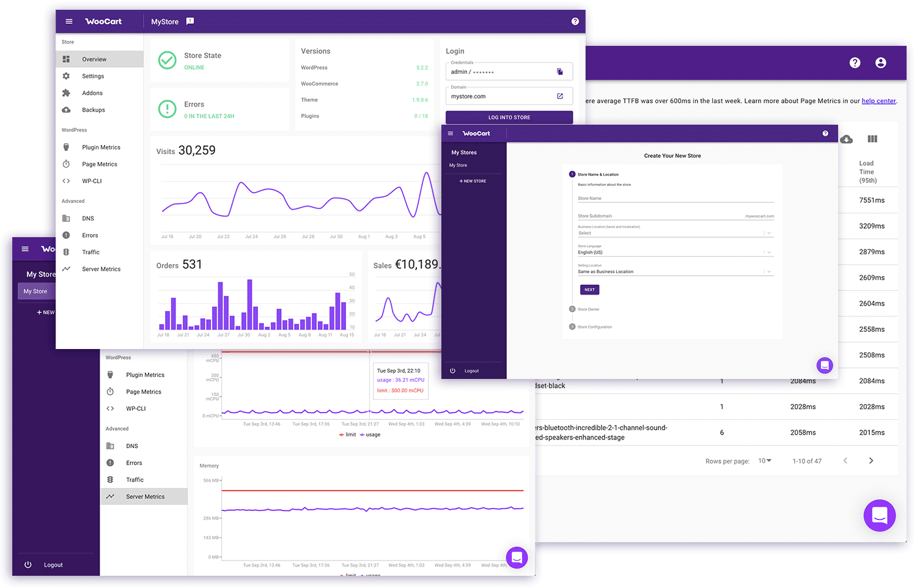Open Plugin Metrics in overview window sidebar
This screenshot has height=588, width=917.
coord(100,147)
